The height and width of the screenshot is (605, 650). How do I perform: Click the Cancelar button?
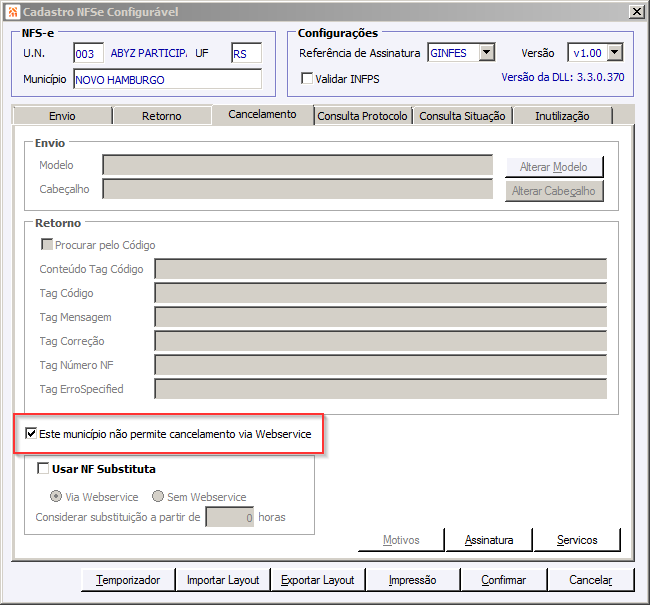point(590,580)
